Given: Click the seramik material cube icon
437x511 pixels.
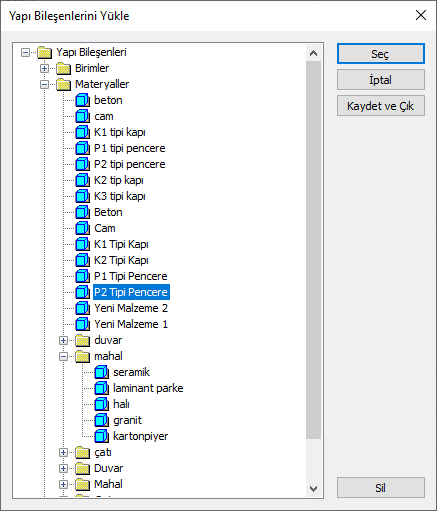Looking at the screenshot, I should pyautogui.click(x=101, y=372).
